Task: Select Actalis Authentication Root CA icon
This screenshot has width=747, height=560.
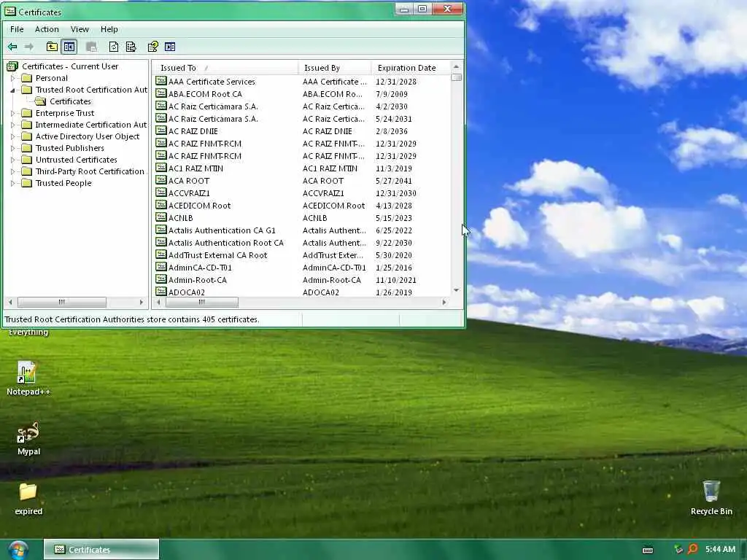Action: pos(161,242)
